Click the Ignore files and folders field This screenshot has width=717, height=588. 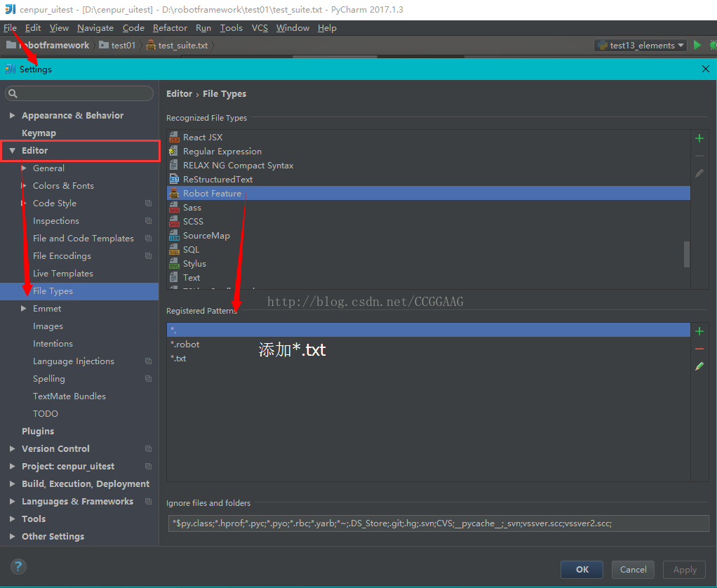click(438, 523)
